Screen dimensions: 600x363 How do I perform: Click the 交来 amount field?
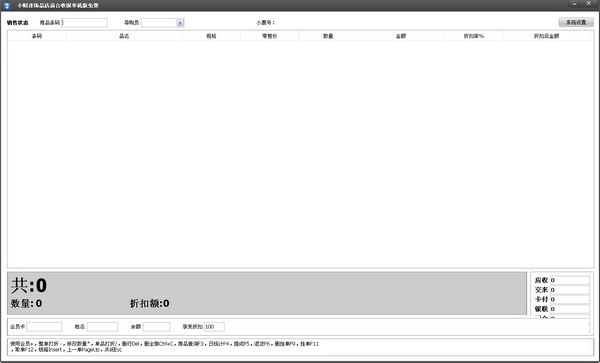tap(570, 290)
